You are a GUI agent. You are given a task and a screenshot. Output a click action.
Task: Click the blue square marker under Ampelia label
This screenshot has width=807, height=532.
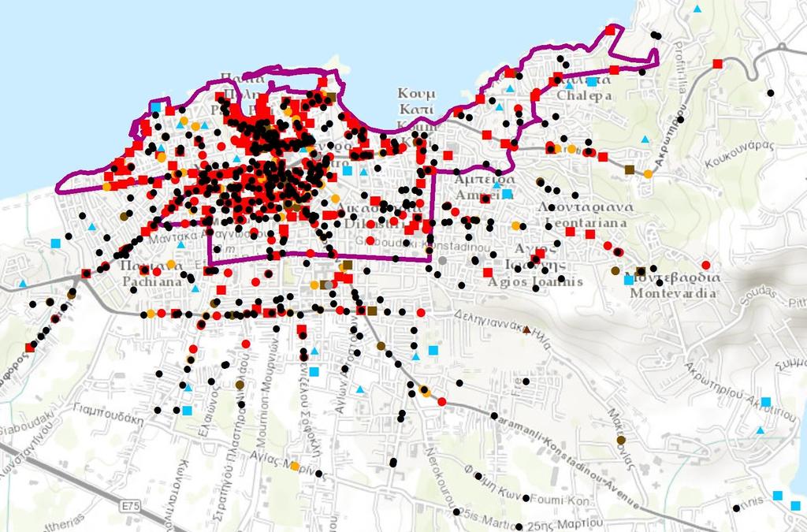pos(508,194)
